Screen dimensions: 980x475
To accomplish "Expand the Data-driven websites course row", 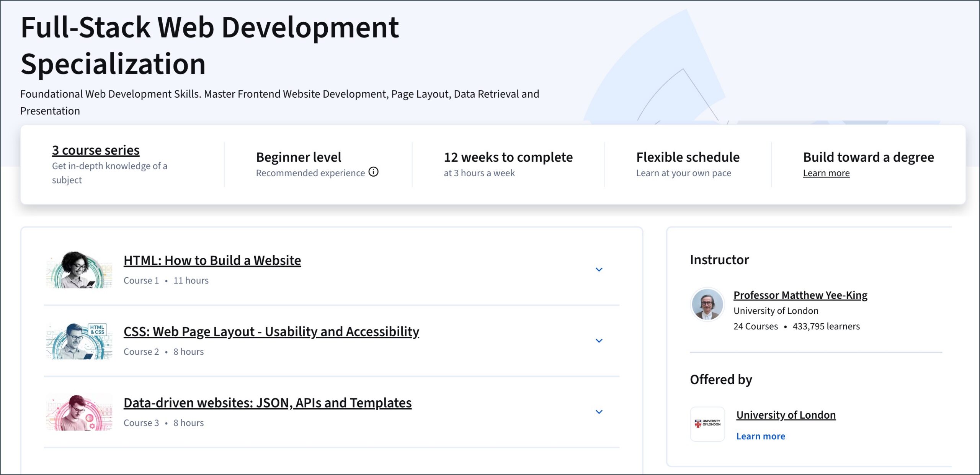I will point(599,412).
